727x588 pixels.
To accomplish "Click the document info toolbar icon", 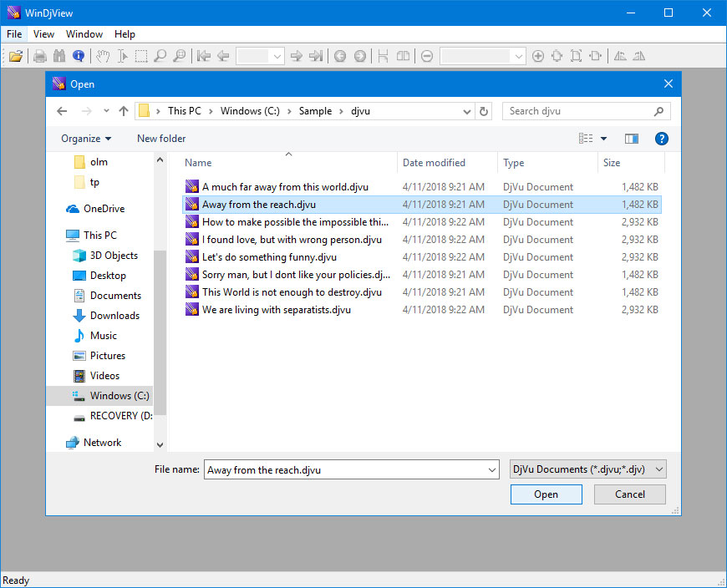I will [x=79, y=57].
